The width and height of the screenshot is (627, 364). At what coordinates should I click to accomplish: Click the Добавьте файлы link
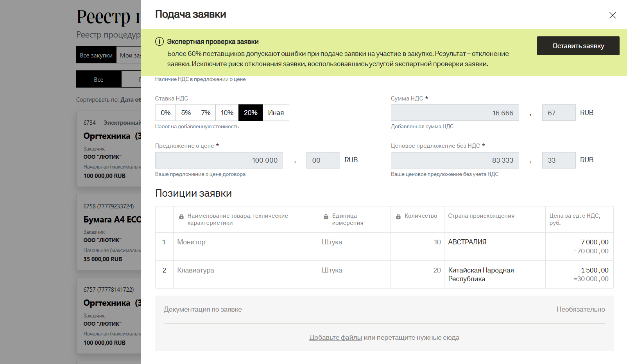[x=335, y=337]
